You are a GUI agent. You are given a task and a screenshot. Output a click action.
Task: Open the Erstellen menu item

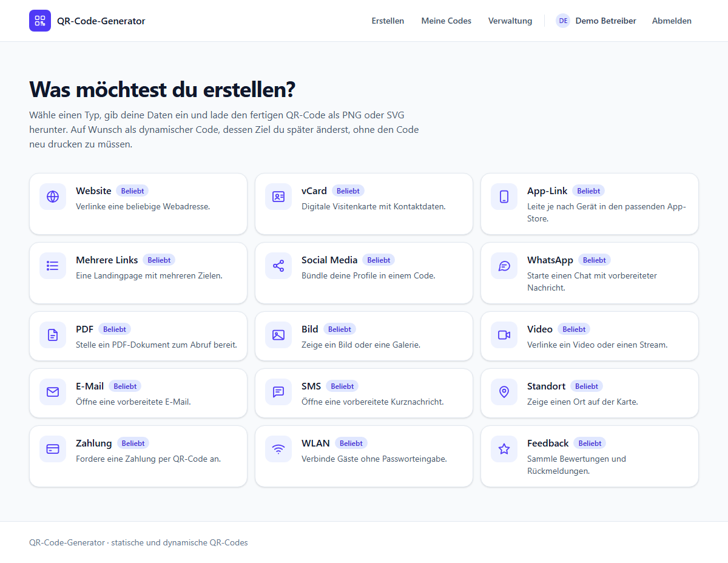tap(388, 21)
